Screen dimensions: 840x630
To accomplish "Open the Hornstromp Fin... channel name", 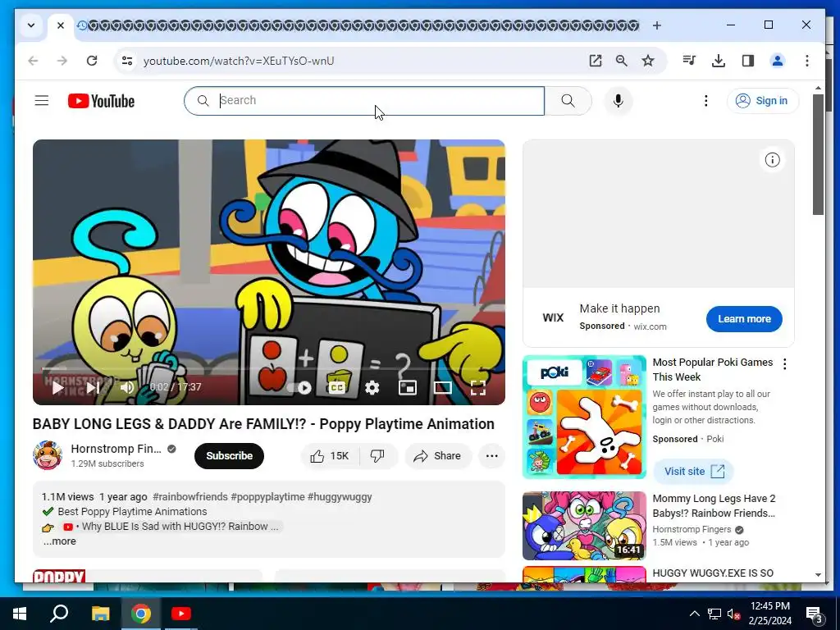I will pyautogui.click(x=116, y=449).
